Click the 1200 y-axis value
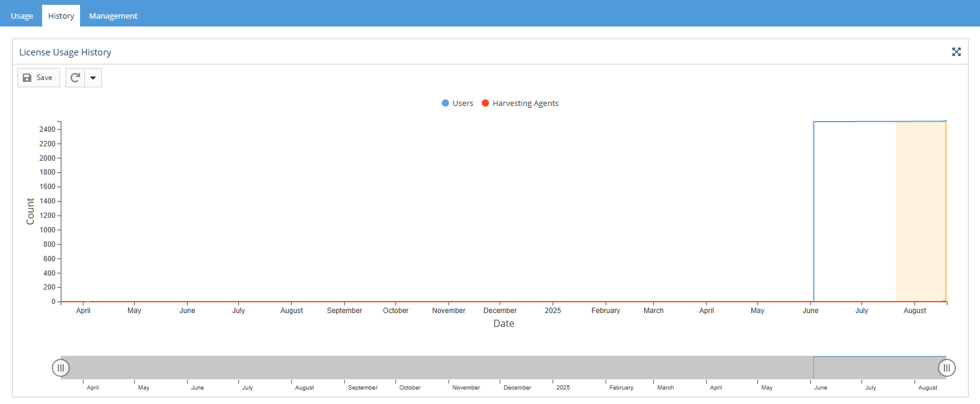The image size is (980, 404). click(48, 216)
